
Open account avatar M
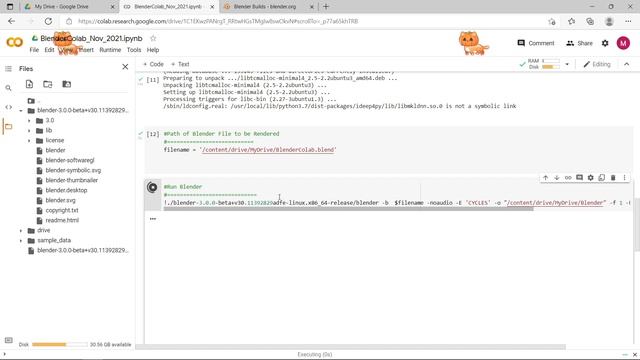pos(623,43)
